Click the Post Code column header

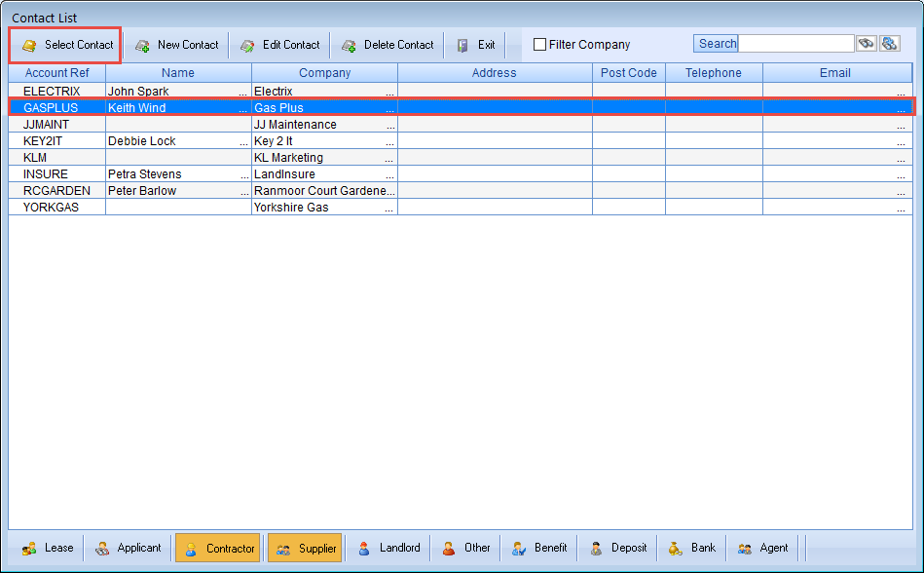pyautogui.click(x=629, y=73)
